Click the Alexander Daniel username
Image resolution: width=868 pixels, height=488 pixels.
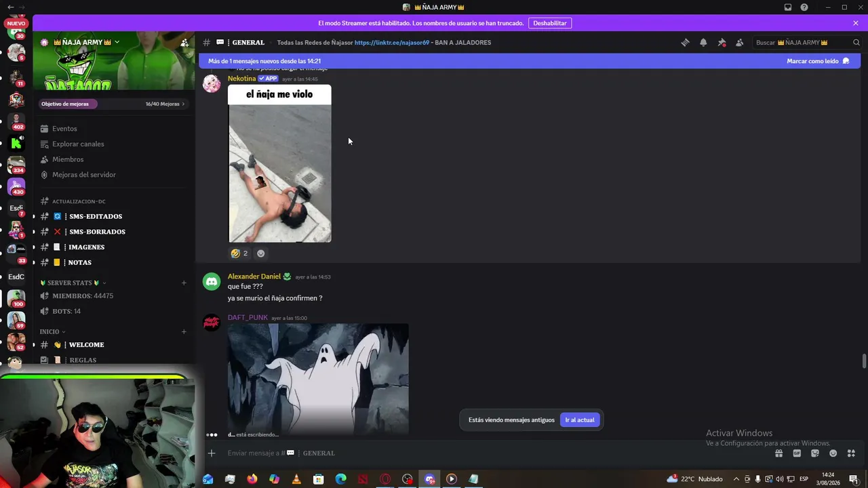click(254, 277)
